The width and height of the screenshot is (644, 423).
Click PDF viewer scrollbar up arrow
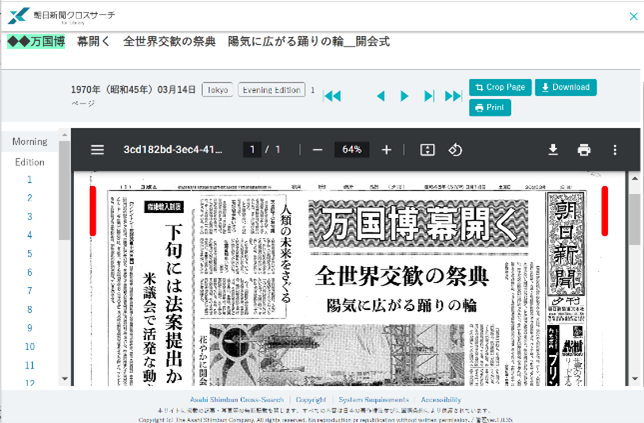tap(635, 179)
